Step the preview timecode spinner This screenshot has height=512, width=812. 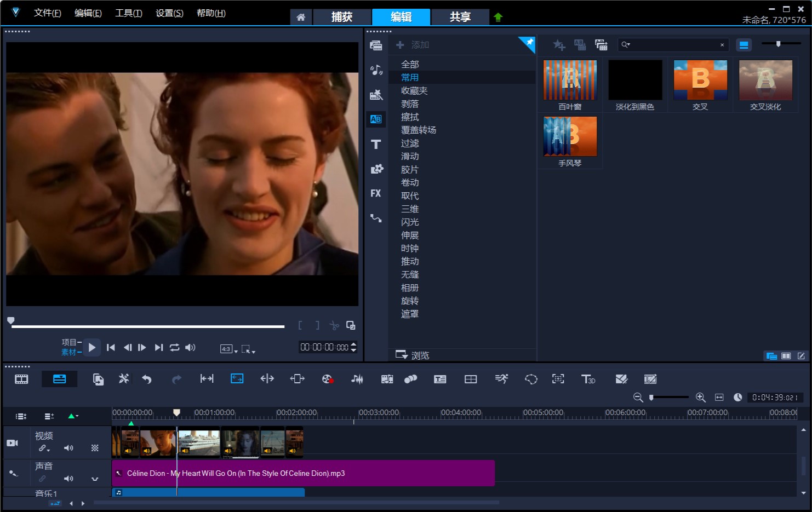point(353,347)
